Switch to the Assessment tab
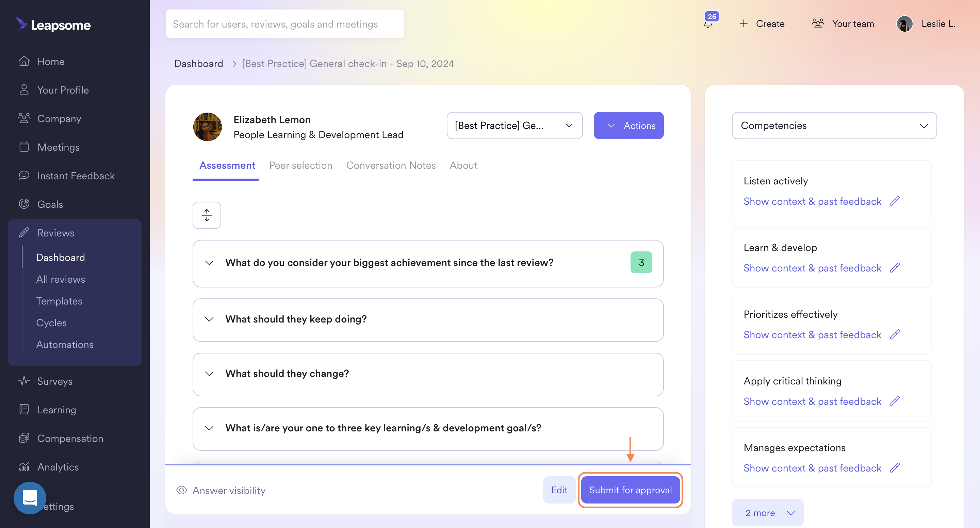980x528 pixels. (227, 165)
